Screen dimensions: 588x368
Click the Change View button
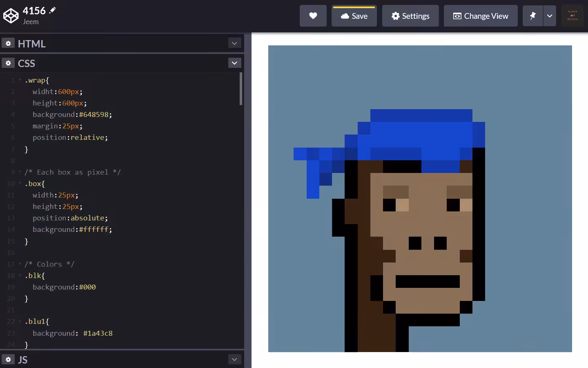481,16
